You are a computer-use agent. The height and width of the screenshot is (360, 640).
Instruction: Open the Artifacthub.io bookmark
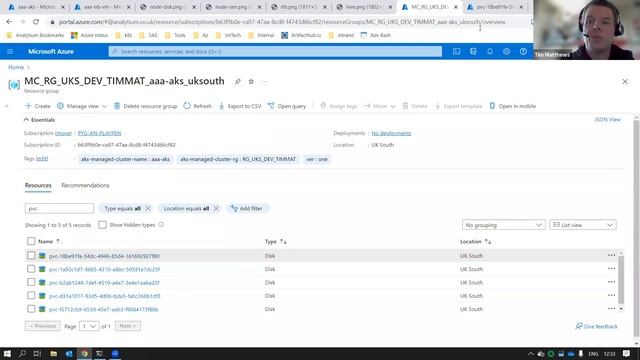(301, 35)
